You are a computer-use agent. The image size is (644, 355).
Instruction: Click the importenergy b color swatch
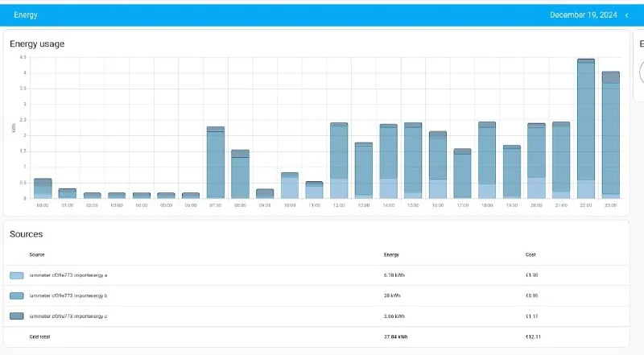coord(17,295)
